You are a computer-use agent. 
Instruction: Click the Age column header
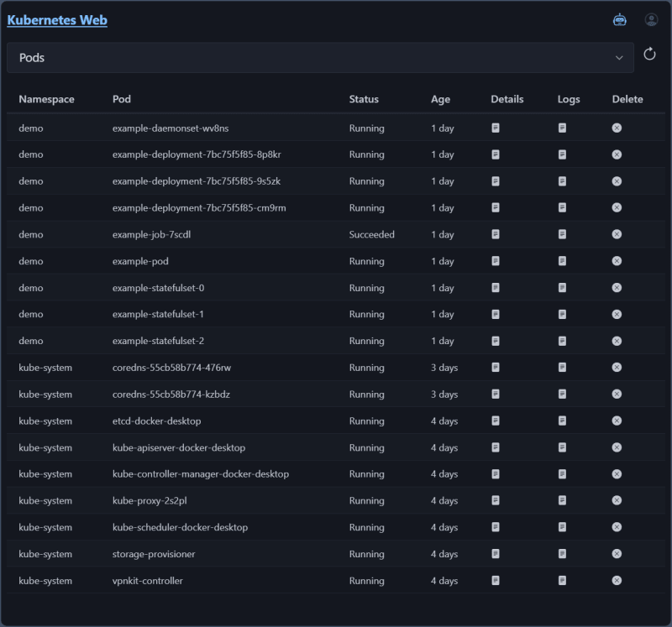pyautogui.click(x=440, y=99)
